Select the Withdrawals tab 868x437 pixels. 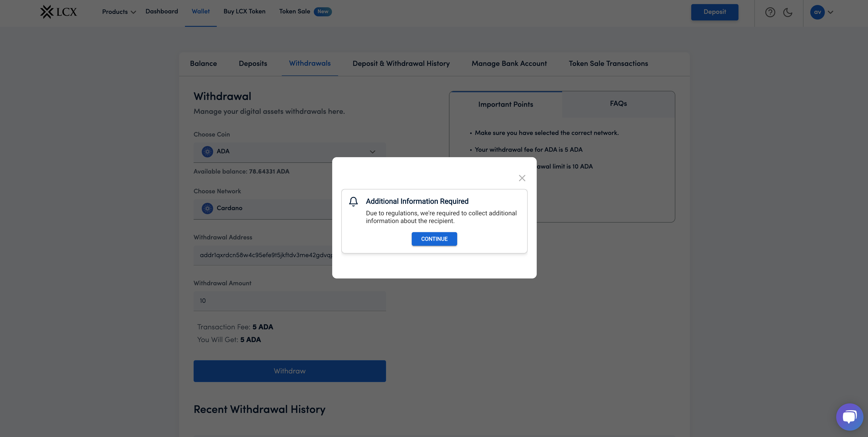[310, 63]
